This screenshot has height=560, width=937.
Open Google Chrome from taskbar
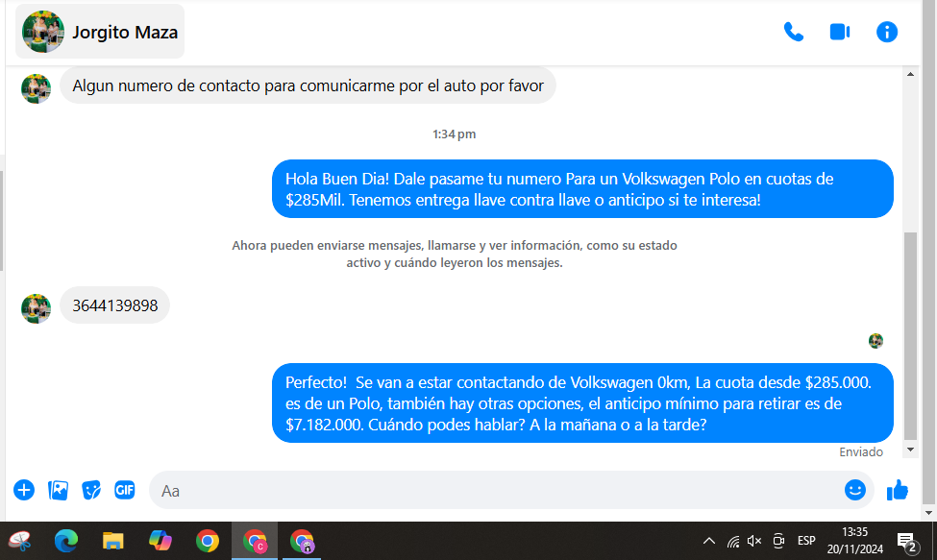pyautogui.click(x=208, y=541)
